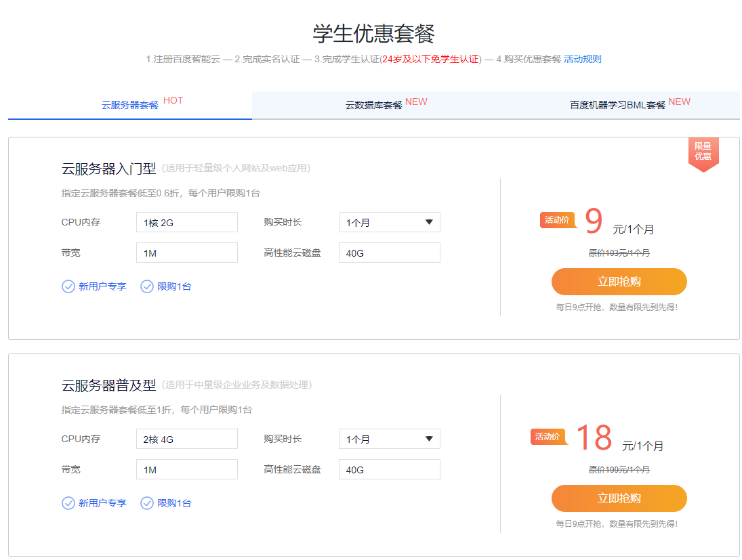Click the NEW badge beside 云数据库套餐

coord(416,102)
